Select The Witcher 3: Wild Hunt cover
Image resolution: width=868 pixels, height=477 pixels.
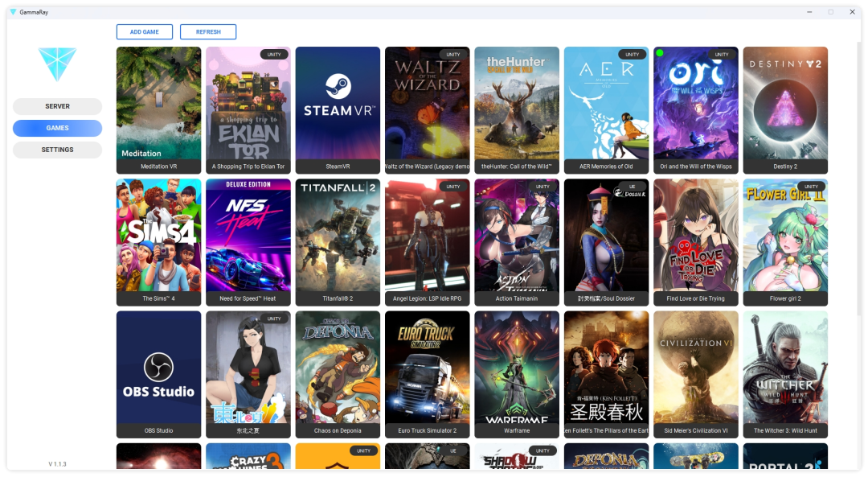784,368
